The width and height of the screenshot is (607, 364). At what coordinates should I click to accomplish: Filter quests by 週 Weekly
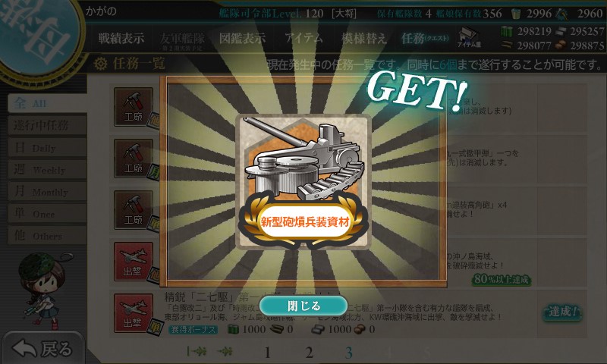point(47,169)
